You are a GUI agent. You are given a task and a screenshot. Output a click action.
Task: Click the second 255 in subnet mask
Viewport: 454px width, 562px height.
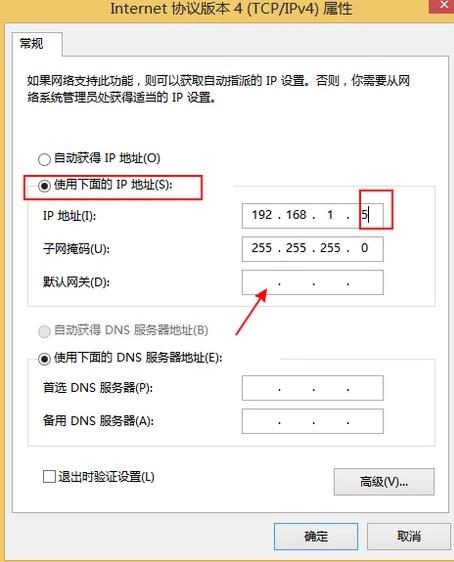point(296,248)
